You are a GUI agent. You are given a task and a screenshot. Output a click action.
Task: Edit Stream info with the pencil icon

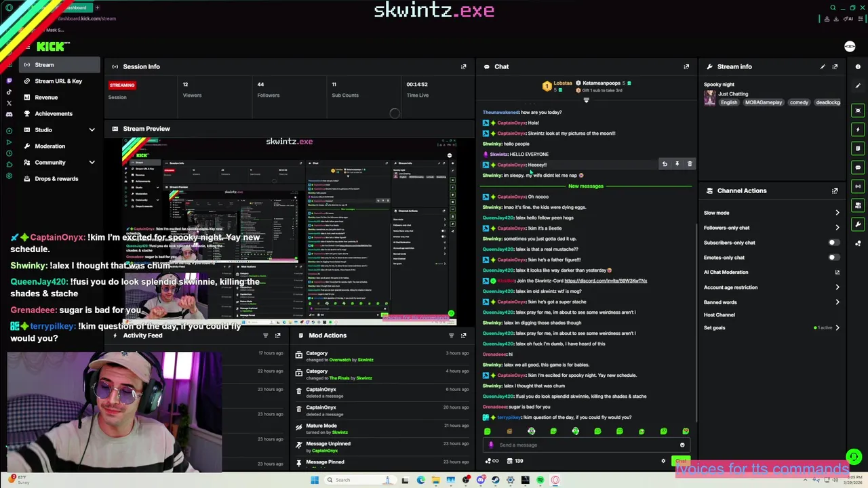point(823,66)
